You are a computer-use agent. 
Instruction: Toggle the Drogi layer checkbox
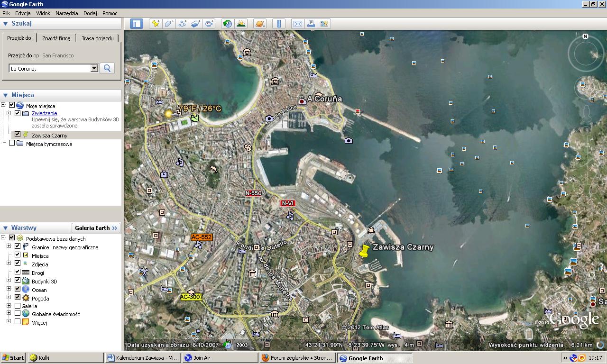tap(18, 272)
